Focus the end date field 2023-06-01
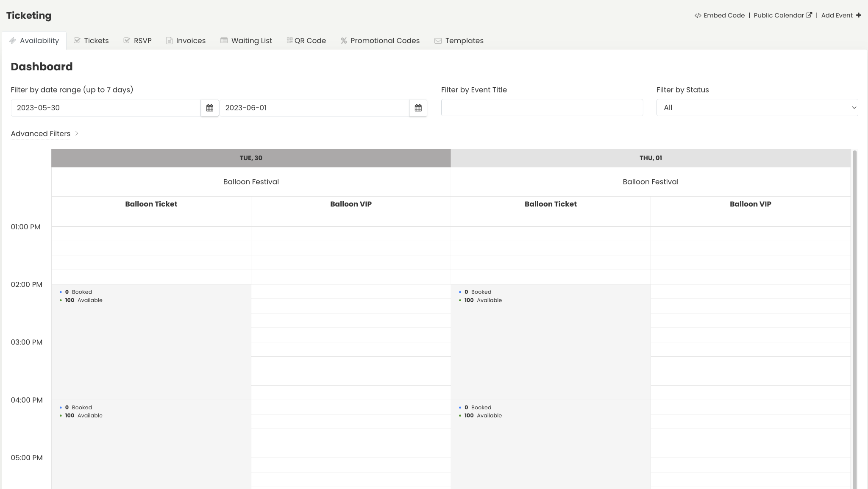The height and width of the screenshot is (489, 868). coord(314,108)
